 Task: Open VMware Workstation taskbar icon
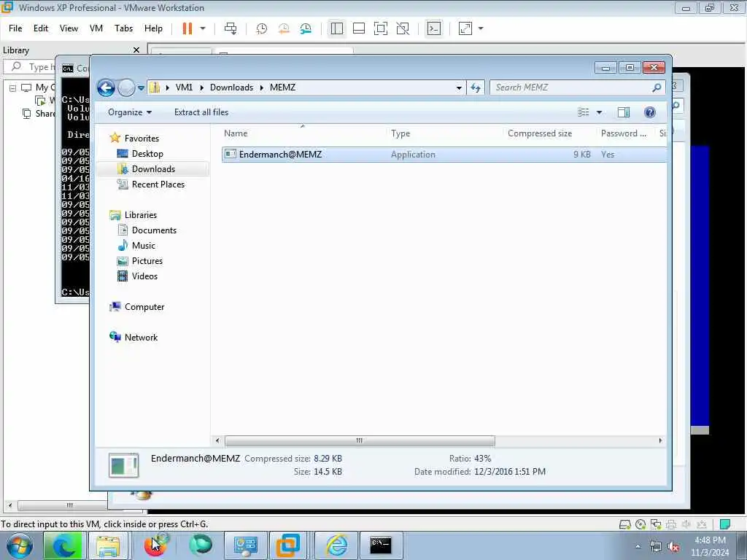click(289, 545)
